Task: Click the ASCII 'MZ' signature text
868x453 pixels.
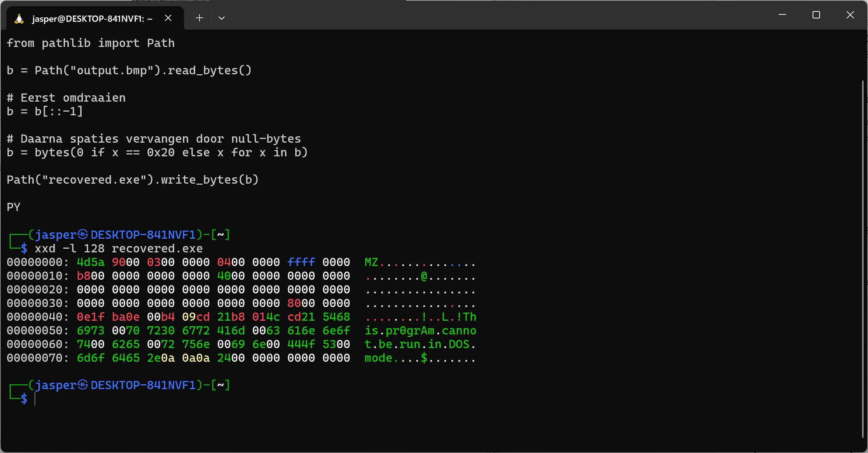Action: (371, 262)
